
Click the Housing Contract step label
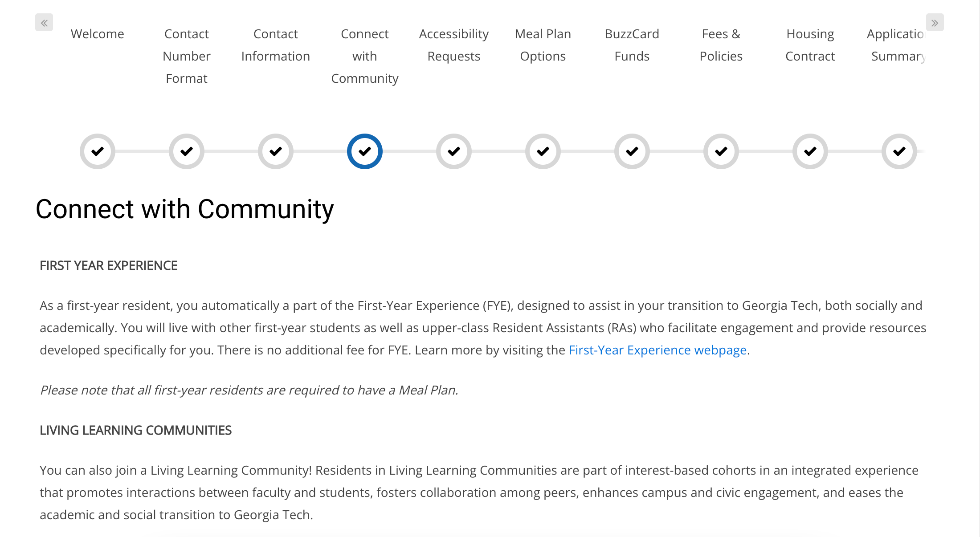pos(810,45)
